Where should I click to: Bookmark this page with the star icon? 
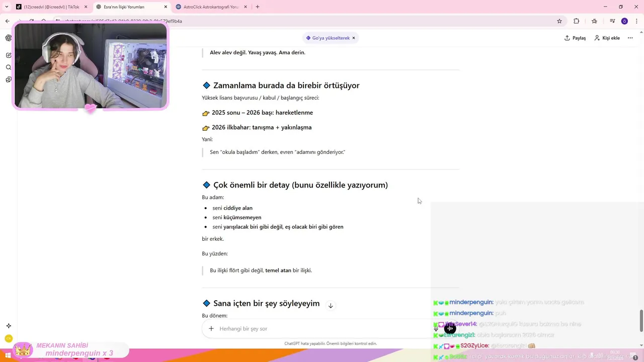[559, 21]
